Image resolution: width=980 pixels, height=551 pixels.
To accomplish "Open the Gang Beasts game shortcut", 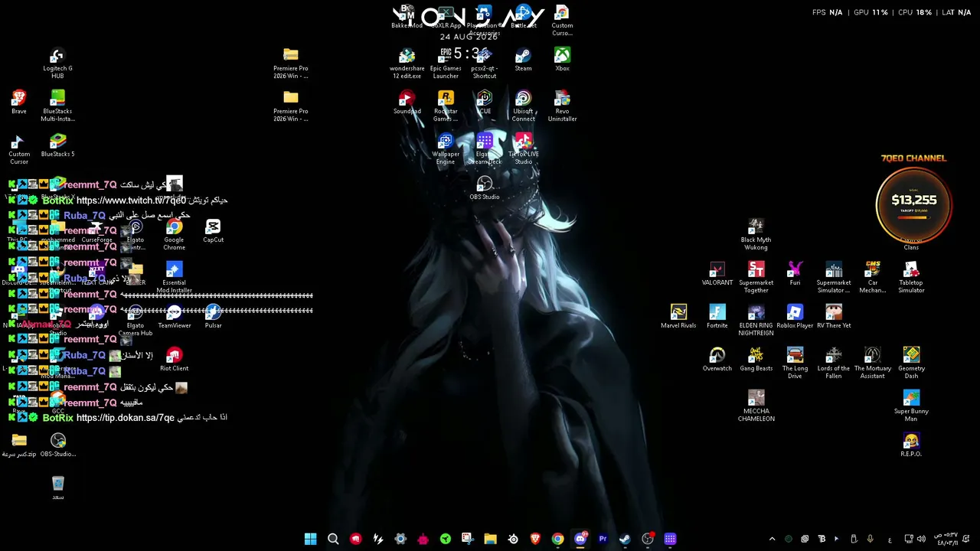I will [x=756, y=360].
